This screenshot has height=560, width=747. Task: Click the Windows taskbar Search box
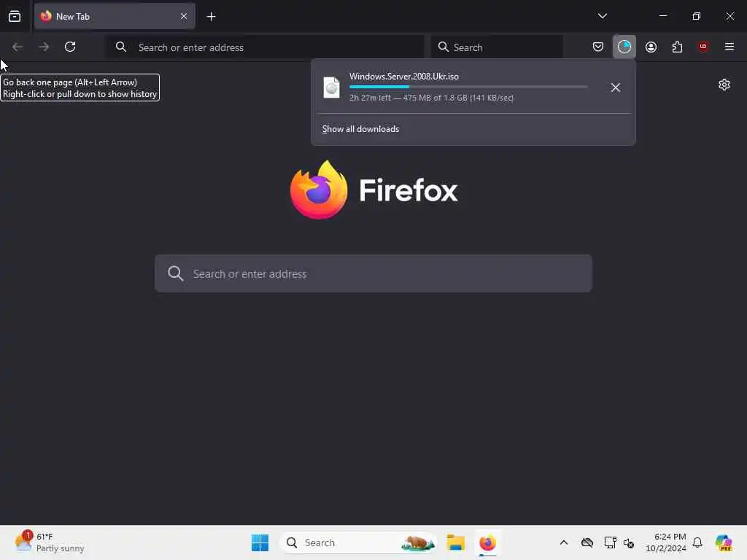tap(358, 542)
